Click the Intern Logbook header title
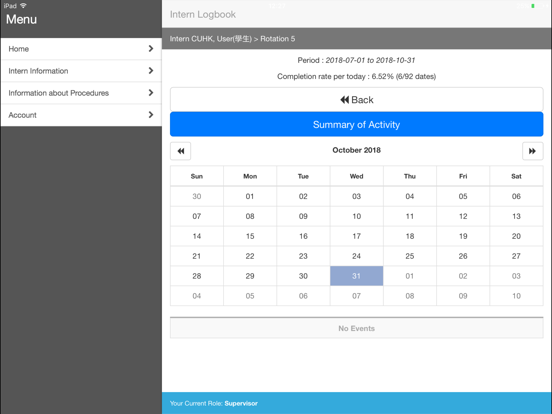The width and height of the screenshot is (552, 414). tap(203, 14)
